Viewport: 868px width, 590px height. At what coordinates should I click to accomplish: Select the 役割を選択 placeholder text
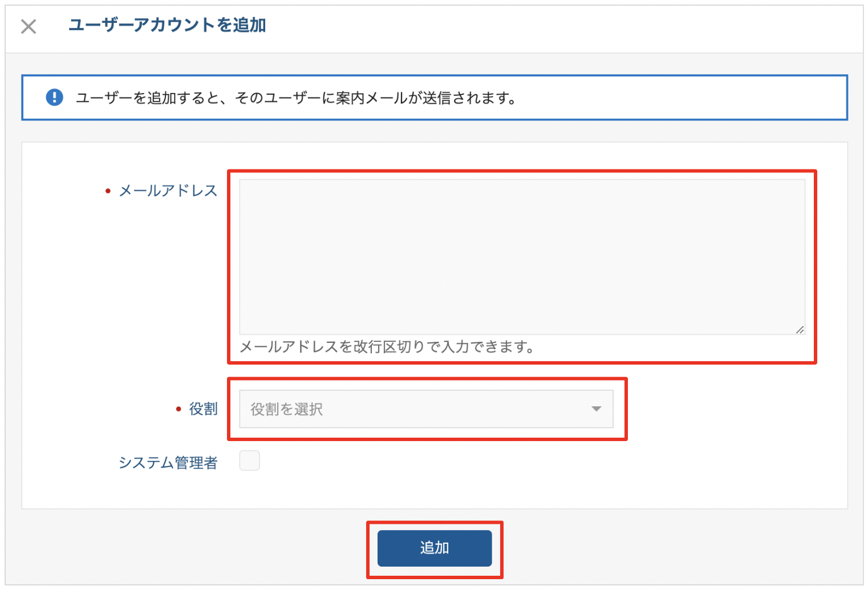tap(287, 409)
